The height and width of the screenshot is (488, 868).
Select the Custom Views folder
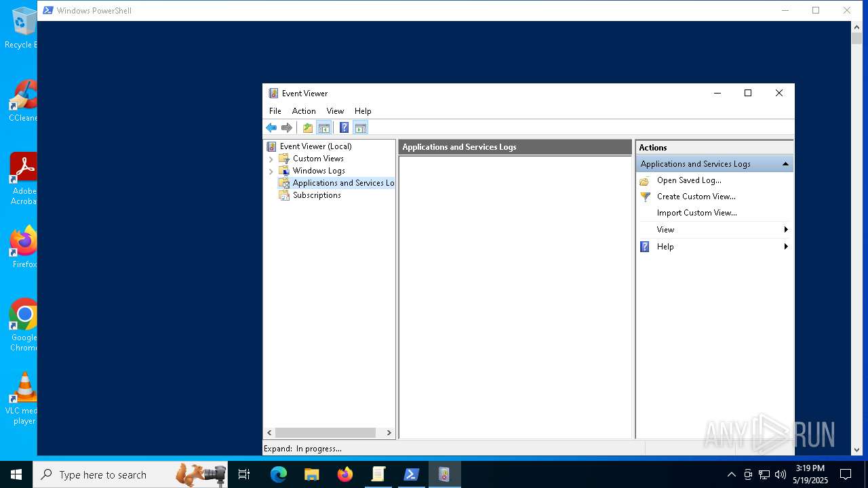(x=318, y=158)
